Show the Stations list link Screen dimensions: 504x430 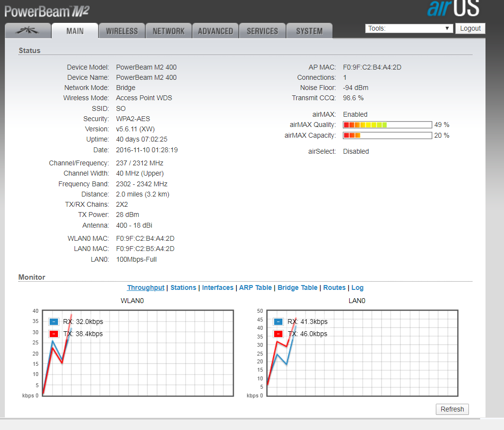click(x=183, y=288)
